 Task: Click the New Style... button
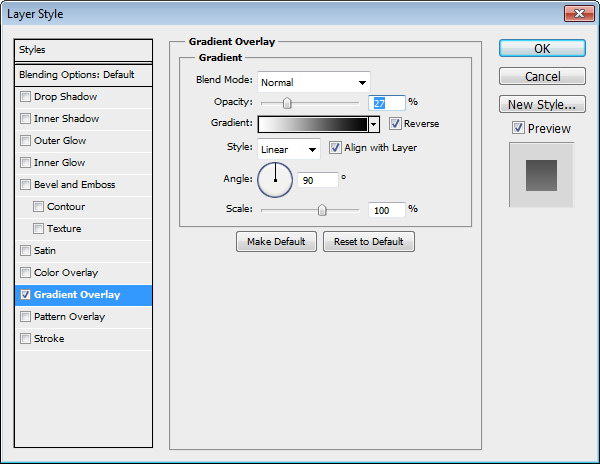pos(541,104)
